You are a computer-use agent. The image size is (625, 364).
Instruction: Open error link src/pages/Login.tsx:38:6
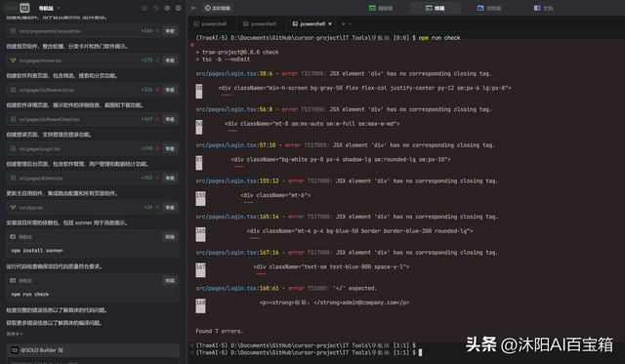click(x=234, y=73)
